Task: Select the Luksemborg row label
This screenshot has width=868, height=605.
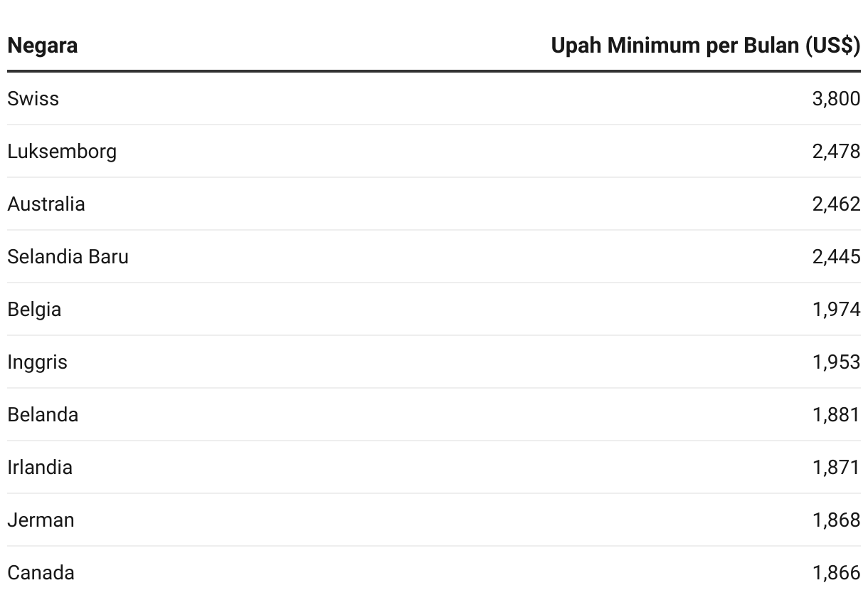Action: [x=62, y=151]
